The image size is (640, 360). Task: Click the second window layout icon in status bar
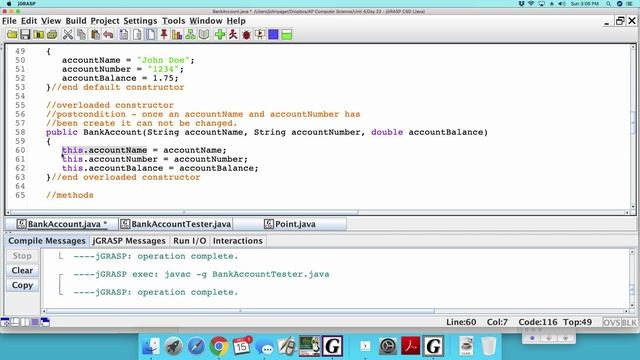click(15, 322)
